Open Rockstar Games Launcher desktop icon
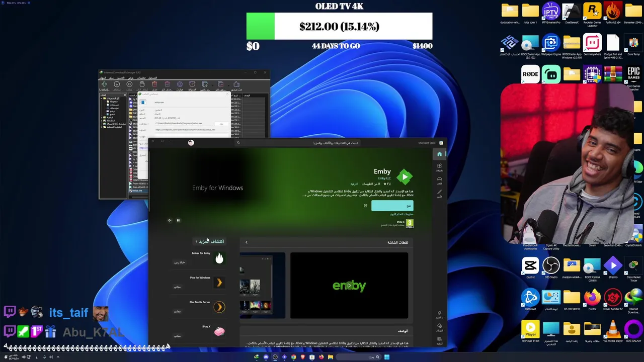 592,14
